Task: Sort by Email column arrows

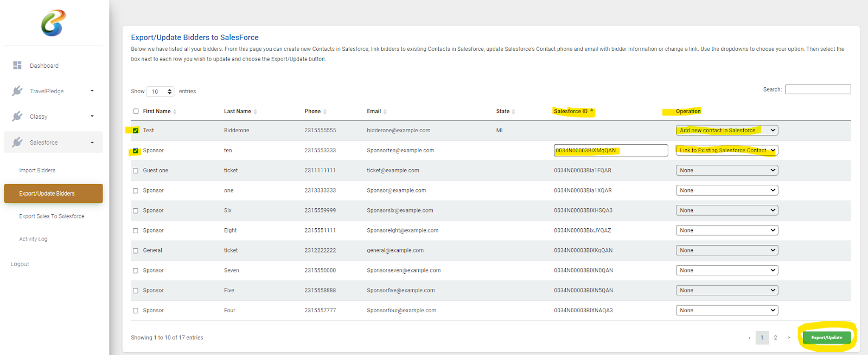Action: (385, 112)
